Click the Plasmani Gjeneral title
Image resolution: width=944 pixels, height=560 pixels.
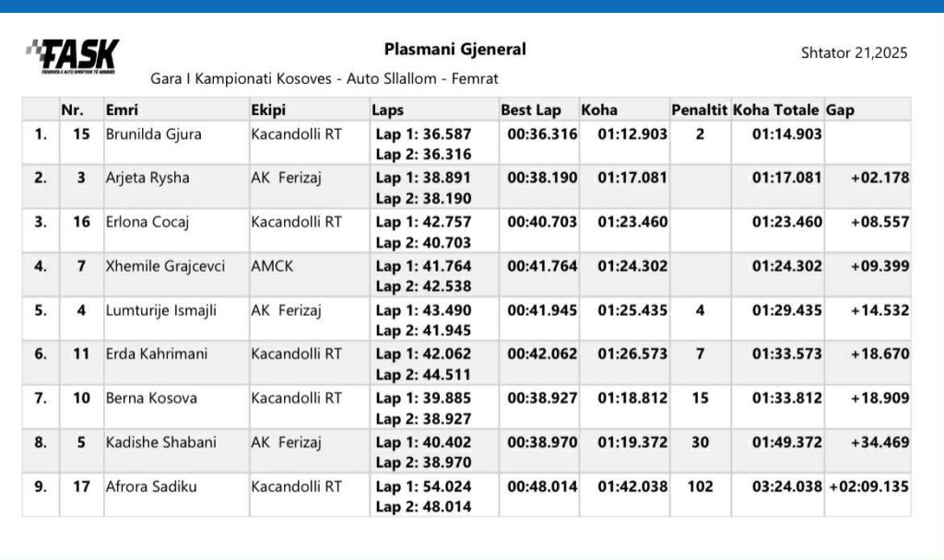click(454, 50)
